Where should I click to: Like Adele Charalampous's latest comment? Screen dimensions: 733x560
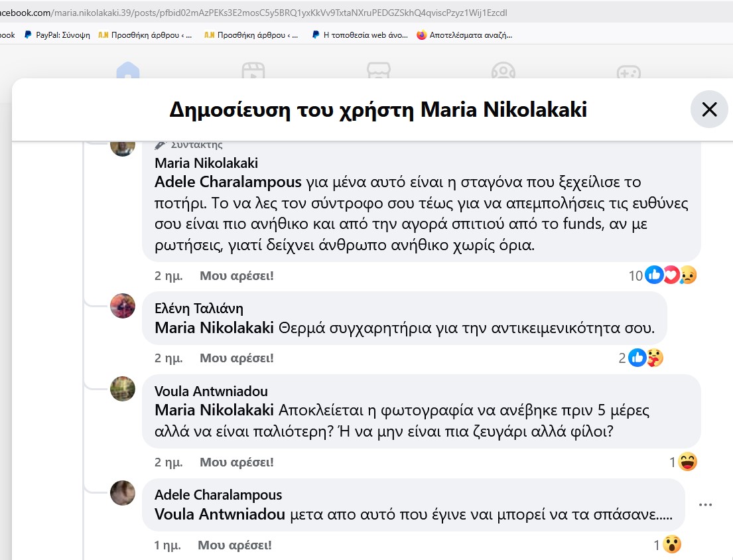click(x=235, y=545)
